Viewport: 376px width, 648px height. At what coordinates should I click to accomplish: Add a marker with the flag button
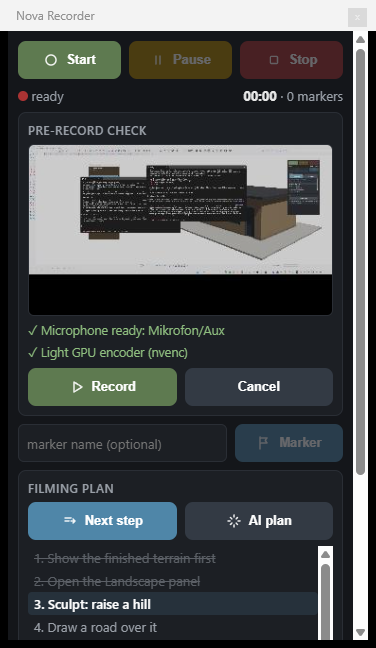(x=289, y=443)
